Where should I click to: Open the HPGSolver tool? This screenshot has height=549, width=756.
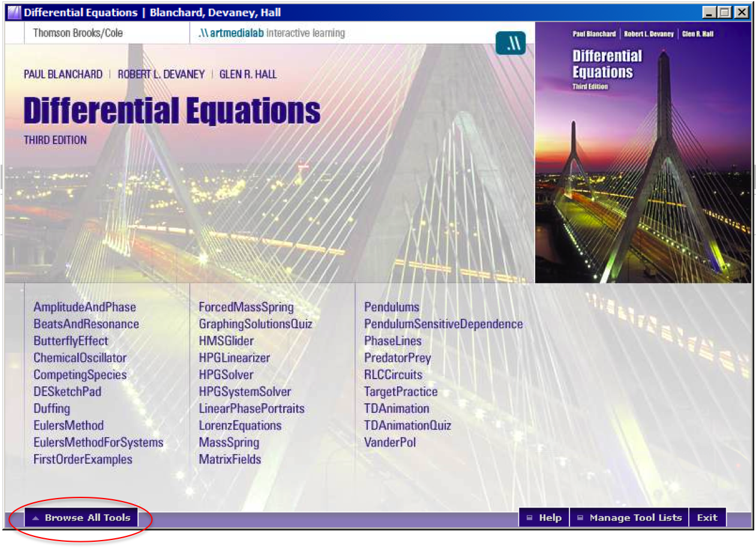[226, 375]
